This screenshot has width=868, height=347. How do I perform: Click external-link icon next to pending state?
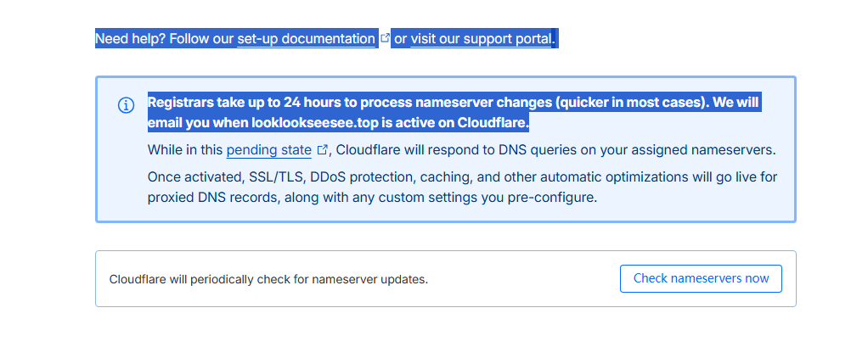[322, 150]
